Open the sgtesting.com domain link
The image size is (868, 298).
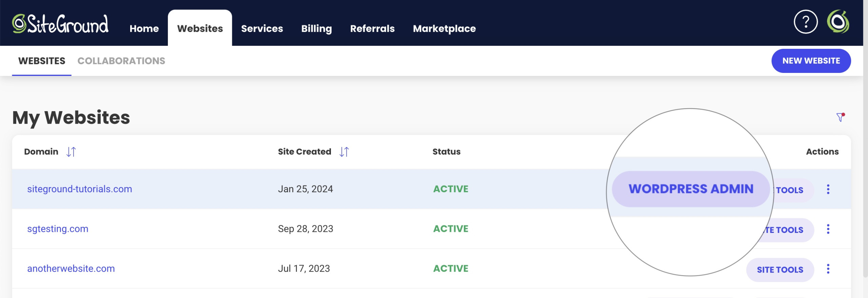click(58, 229)
